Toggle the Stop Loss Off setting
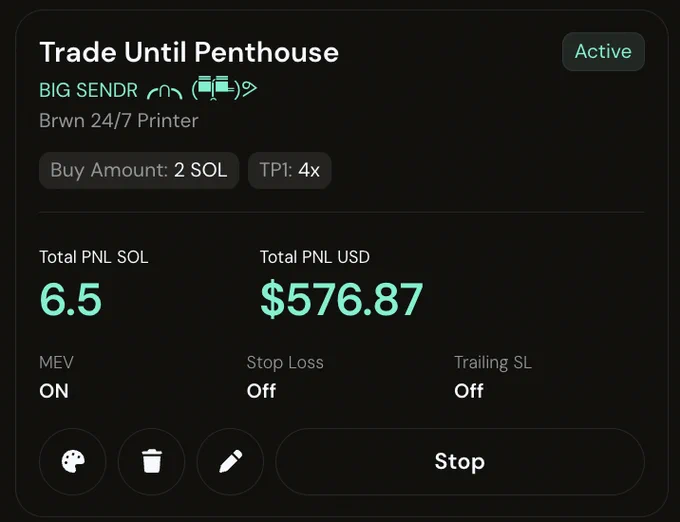680x522 pixels. click(x=261, y=391)
